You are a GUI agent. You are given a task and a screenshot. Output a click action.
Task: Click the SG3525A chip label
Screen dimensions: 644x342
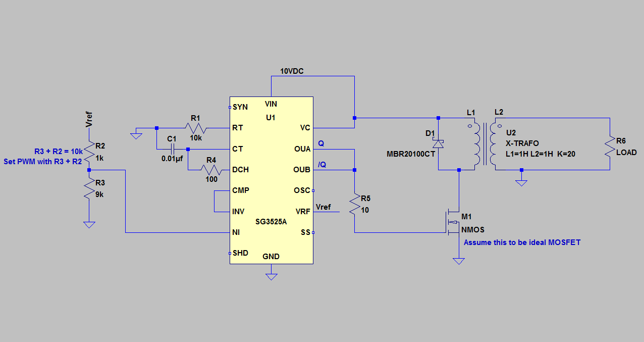[x=271, y=221]
